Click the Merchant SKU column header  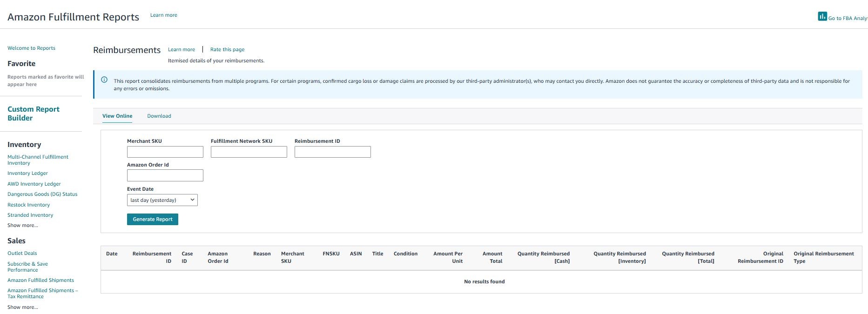point(292,257)
